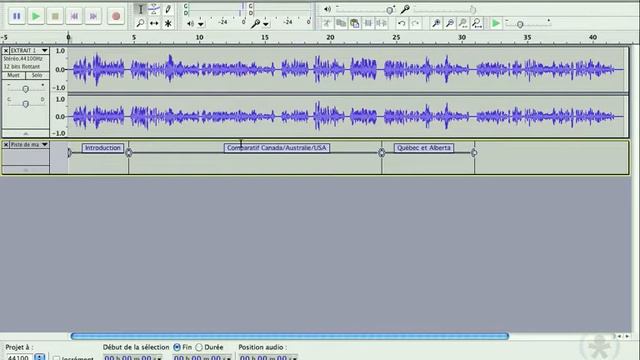Click the Fit Selection zoom icon
This screenshot has width=640, height=360.
463,23
